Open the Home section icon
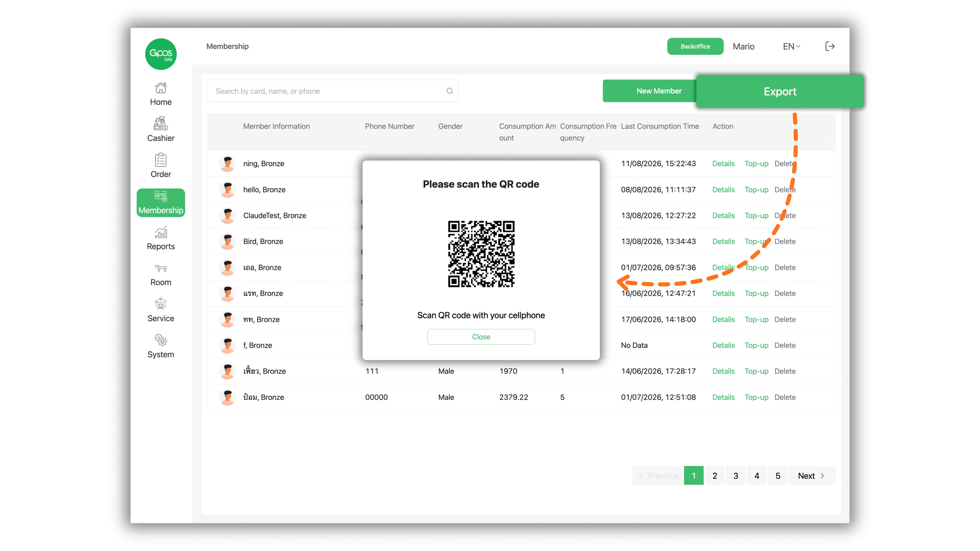This screenshot has width=980, height=551. [161, 88]
